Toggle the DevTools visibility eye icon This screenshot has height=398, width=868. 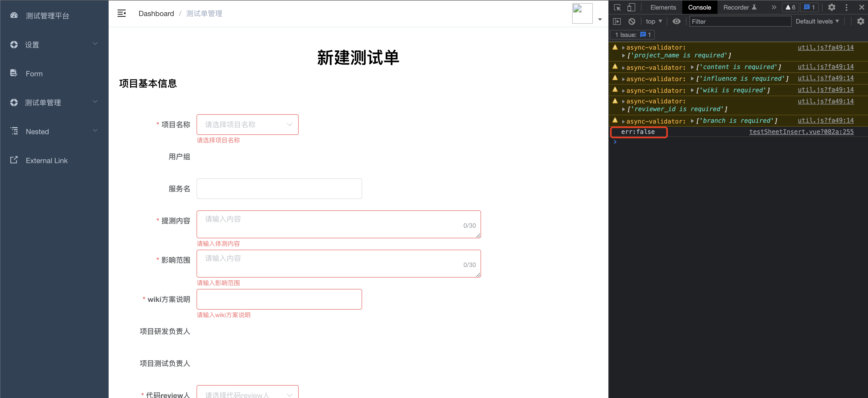676,22
